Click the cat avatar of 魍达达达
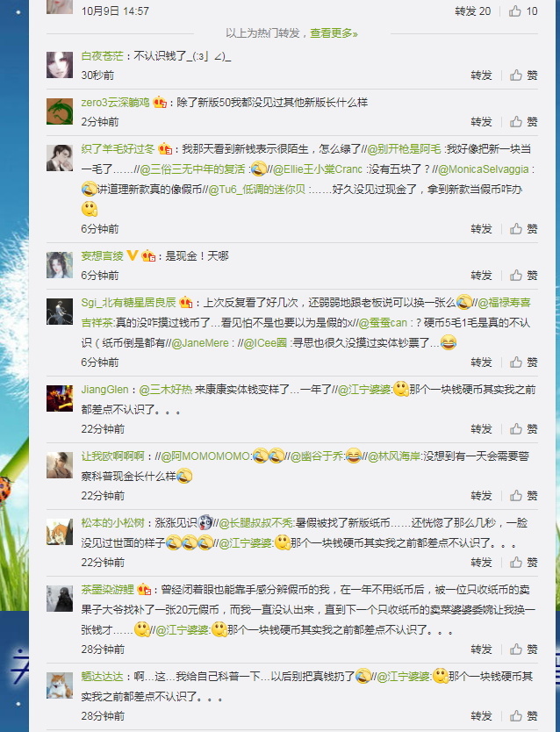The width and height of the screenshot is (560, 732). [x=60, y=685]
